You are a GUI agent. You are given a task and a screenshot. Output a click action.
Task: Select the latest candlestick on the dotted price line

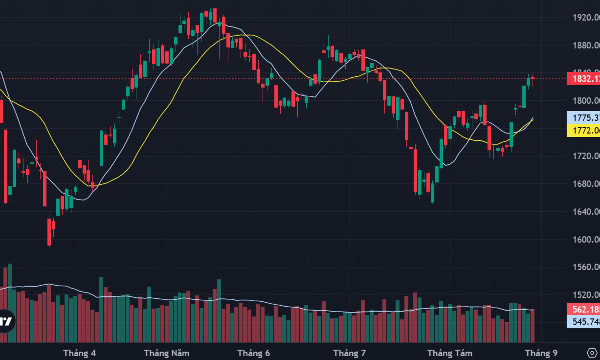533,79
